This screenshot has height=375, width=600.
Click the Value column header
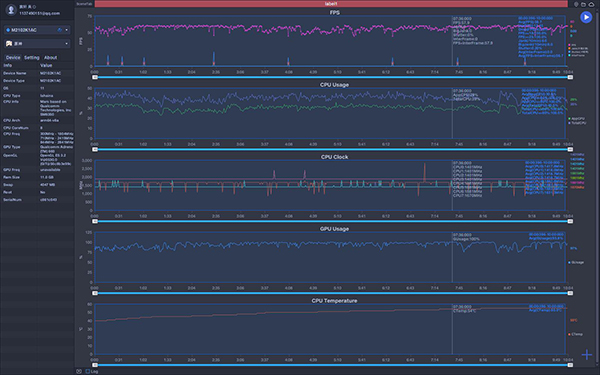pyautogui.click(x=46, y=65)
